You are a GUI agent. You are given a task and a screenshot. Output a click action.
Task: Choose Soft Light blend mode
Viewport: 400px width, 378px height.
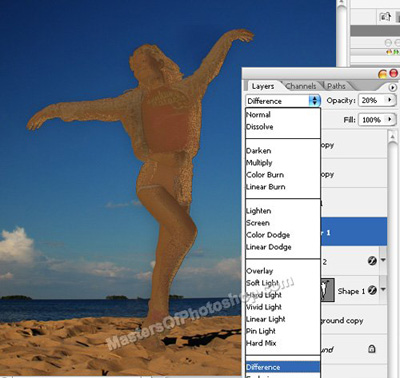[262, 283]
